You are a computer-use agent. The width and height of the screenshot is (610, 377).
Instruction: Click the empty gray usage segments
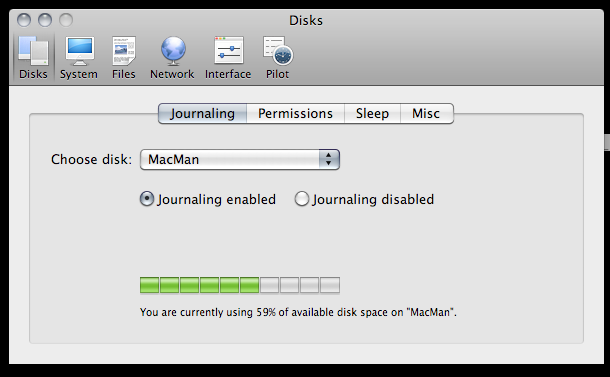(300, 285)
